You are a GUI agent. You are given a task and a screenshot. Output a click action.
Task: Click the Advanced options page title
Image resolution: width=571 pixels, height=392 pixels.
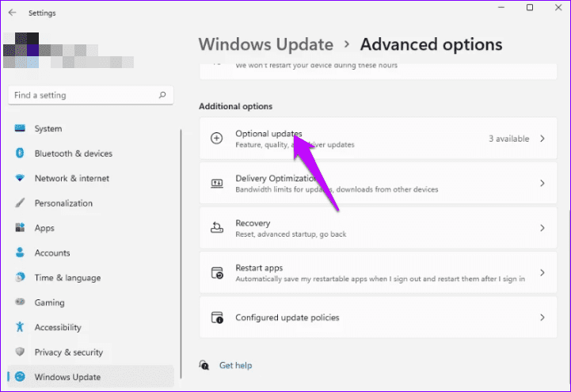[431, 44]
